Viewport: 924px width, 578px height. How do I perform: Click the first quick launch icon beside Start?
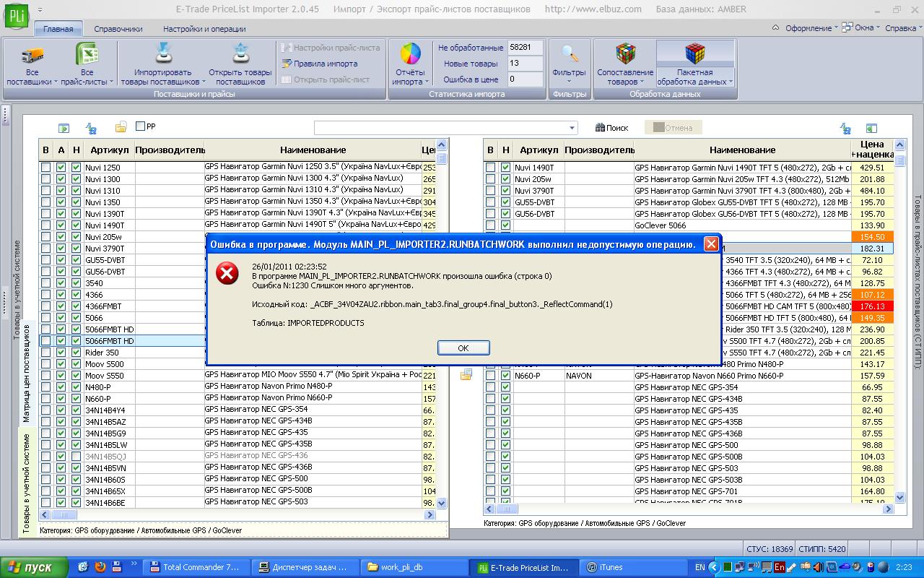(82, 567)
